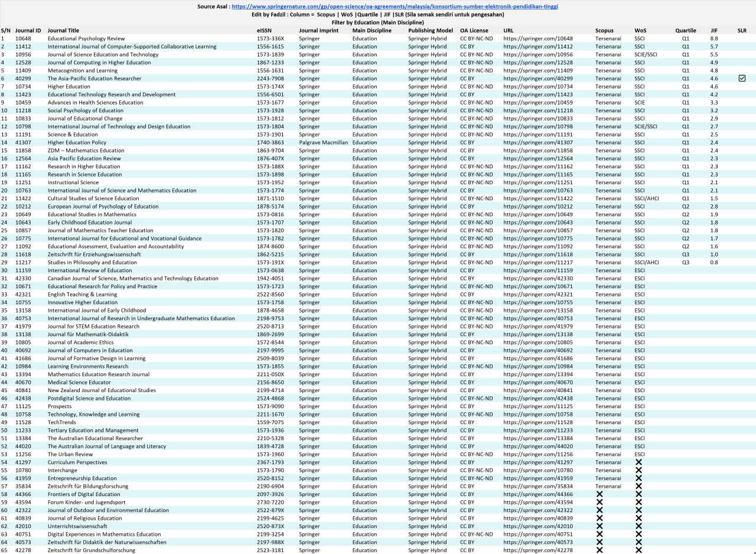Viewport: 756px width, 554px height.
Task: Click OA License cell for Postdigital Science and Education
Action: [x=477, y=398]
